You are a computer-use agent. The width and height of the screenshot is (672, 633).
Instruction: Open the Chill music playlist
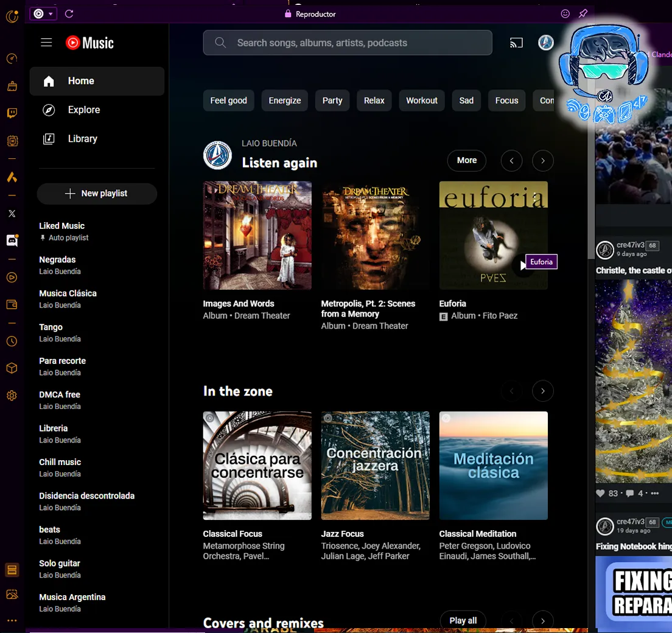coord(97,467)
